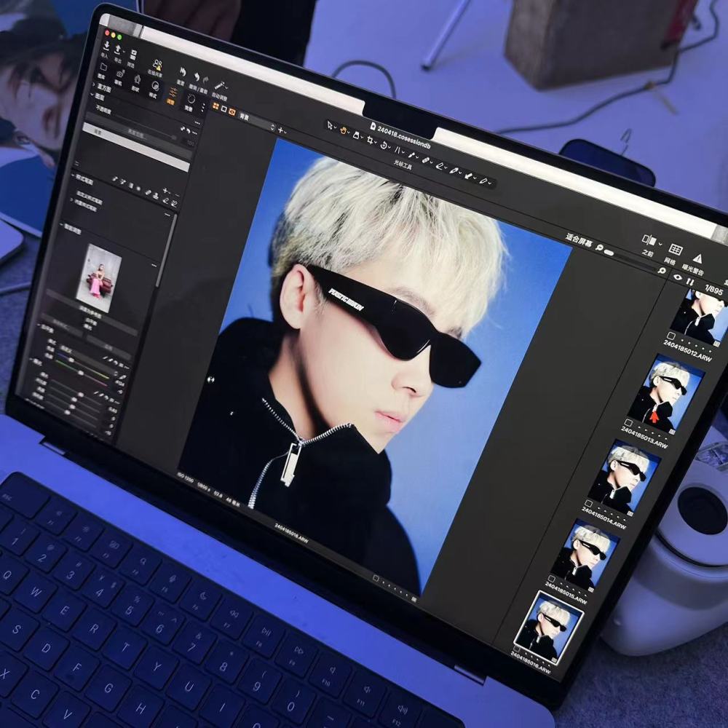This screenshot has height=728, width=728.
Task: Click the Redo arrow in top toolbar
Action: tap(206, 80)
